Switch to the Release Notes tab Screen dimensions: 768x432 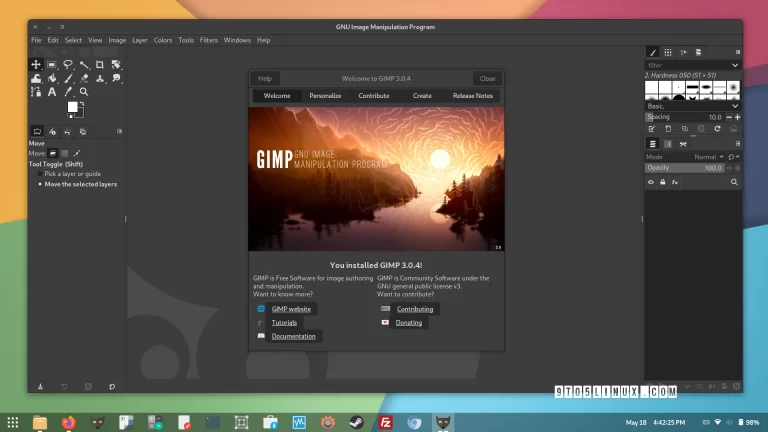(472, 96)
